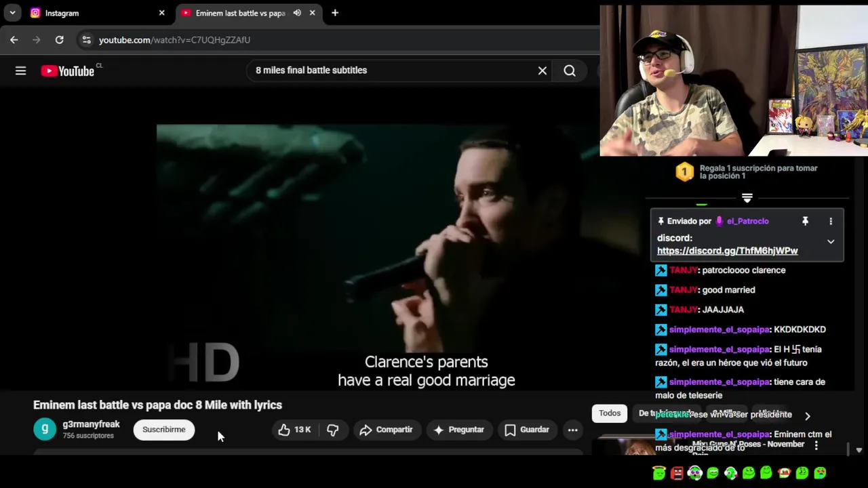Open the discord.gg invite link
Viewport: 868px width, 488px height.
tap(727, 251)
